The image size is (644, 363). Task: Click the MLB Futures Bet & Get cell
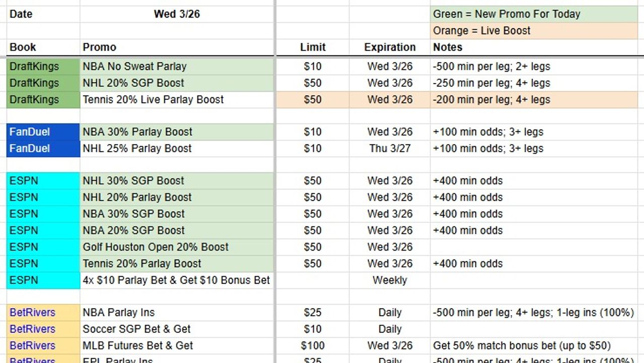177,346
